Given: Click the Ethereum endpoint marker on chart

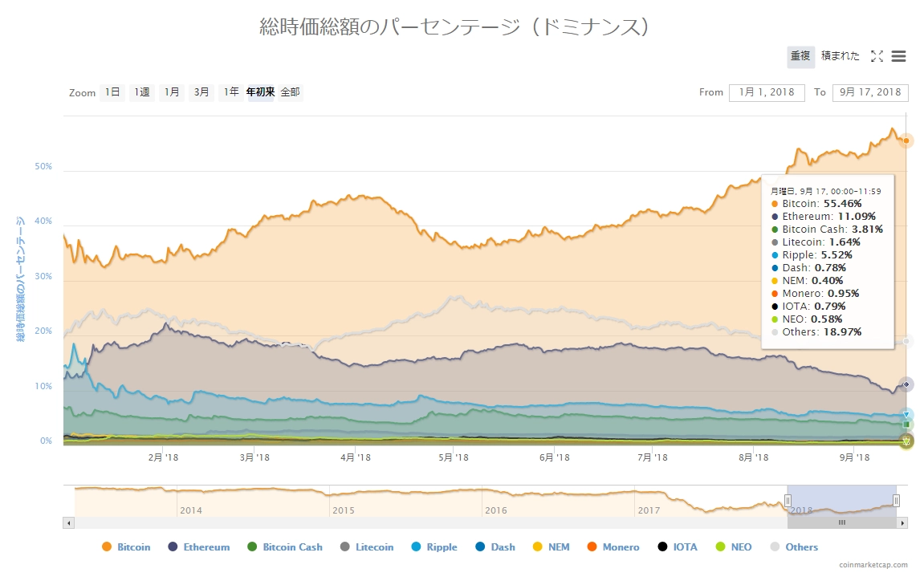Looking at the screenshot, I should tap(906, 384).
